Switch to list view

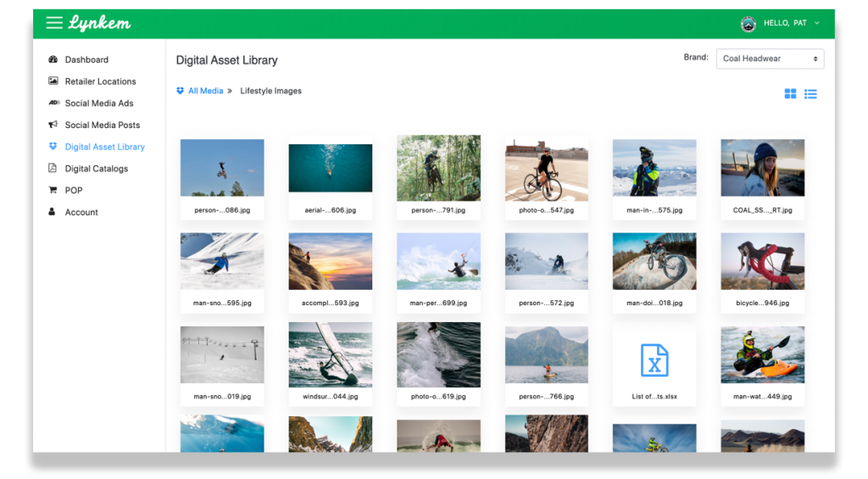click(810, 93)
